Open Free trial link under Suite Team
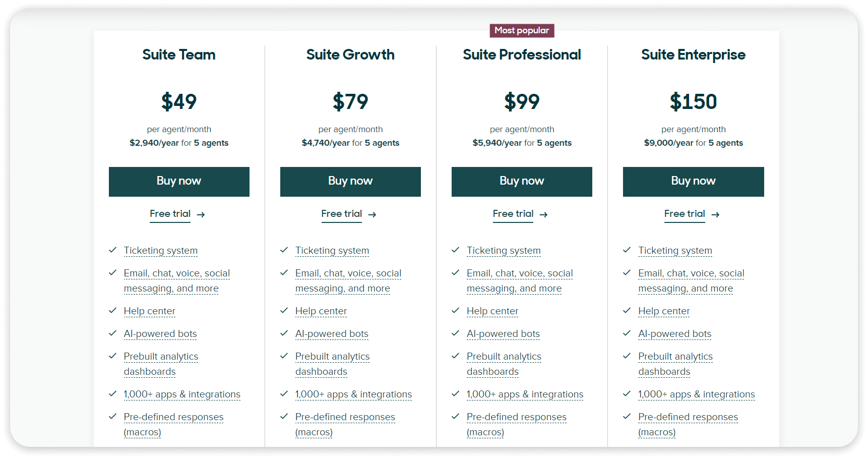The width and height of the screenshot is (868, 459). tap(170, 214)
